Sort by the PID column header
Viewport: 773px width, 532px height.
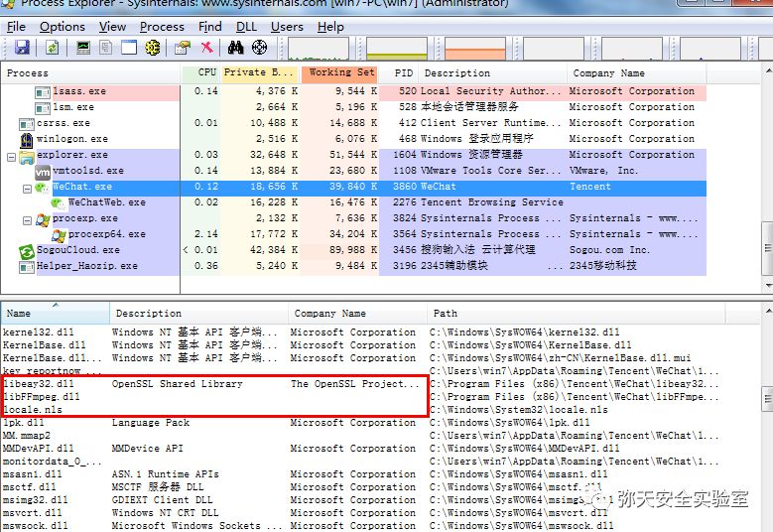pos(399,73)
